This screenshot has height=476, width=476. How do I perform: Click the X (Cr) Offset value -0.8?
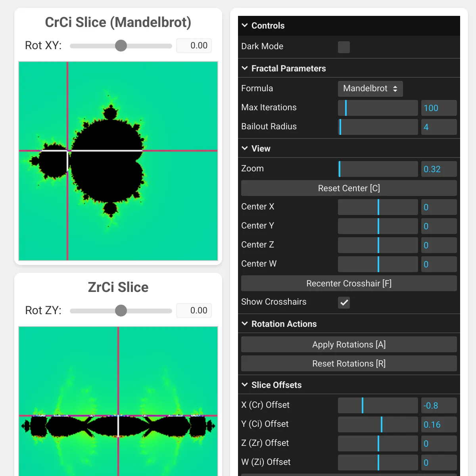click(x=439, y=405)
